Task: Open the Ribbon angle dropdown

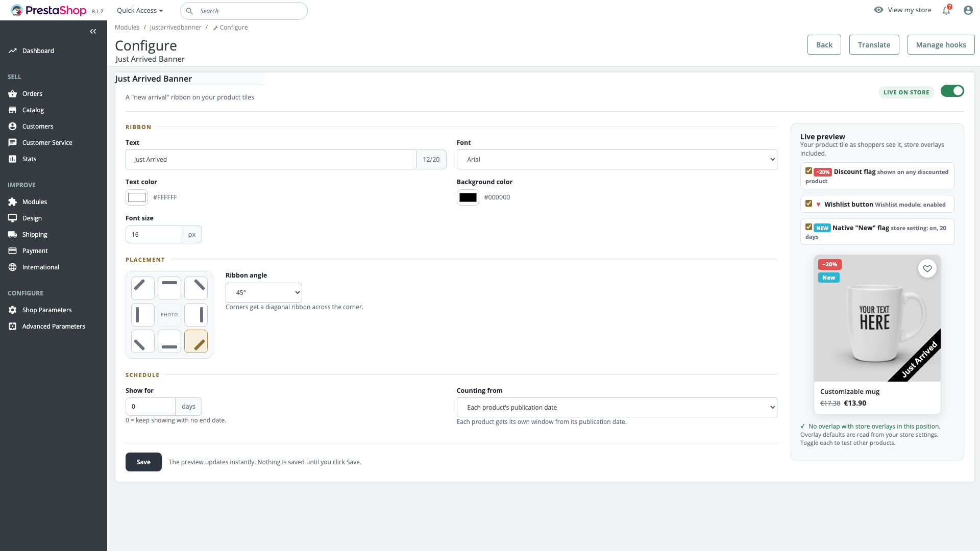Action: 264,292
